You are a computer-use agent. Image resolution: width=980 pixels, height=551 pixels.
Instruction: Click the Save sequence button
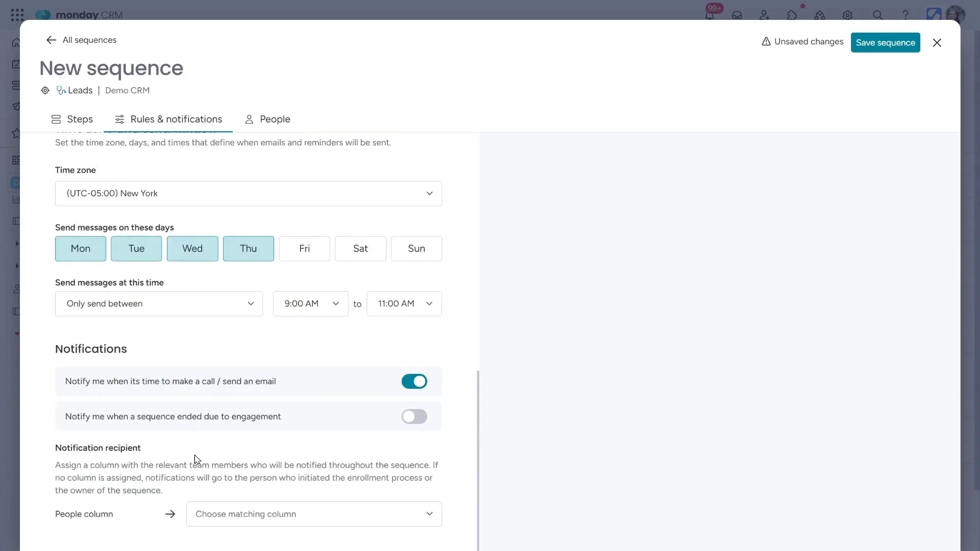(885, 42)
